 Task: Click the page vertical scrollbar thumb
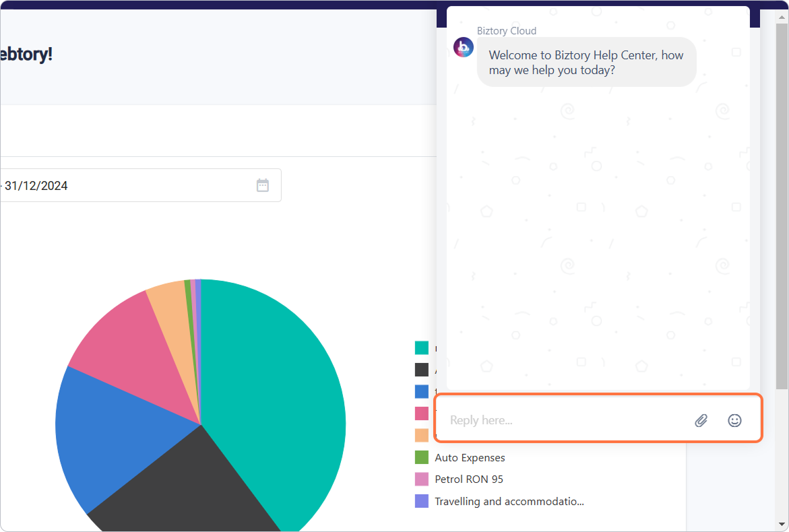click(x=782, y=206)
